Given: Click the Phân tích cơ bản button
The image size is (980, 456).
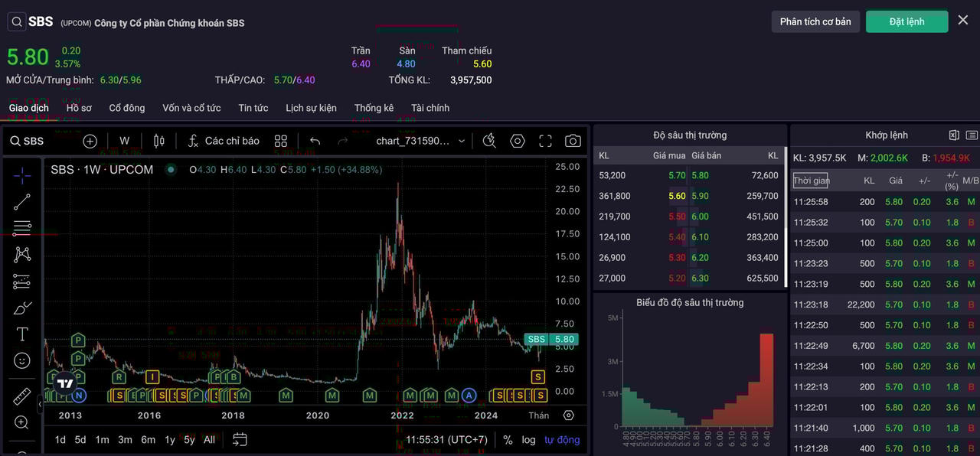Looking at the screenshot, I should (815, 21).
